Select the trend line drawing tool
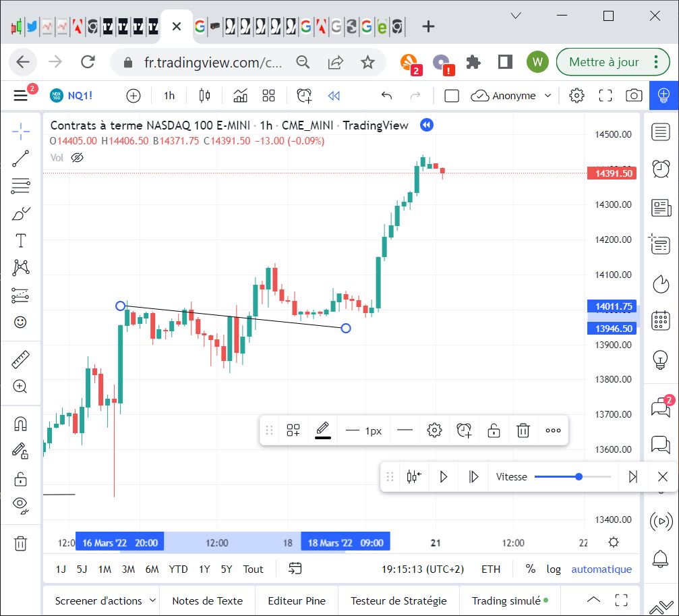The width and height of the screenshot is (679, 616). [x=20, y=159]
